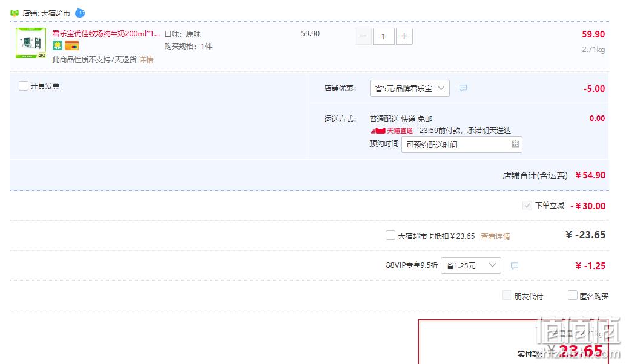Expand the 省5元:品牌君乐宝 coupon dropdown
626x364 pixels.
[x=410, y=88]
